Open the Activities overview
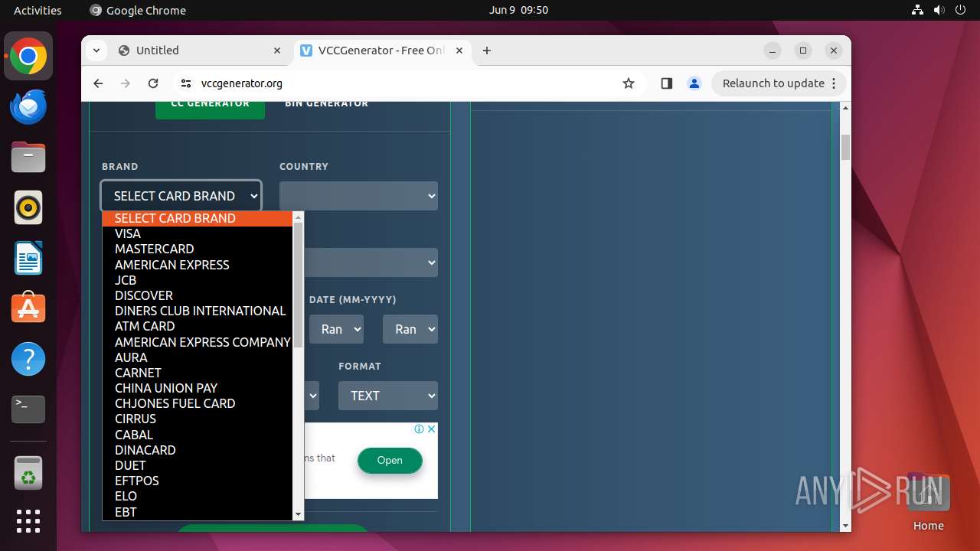 pos(38,10)
